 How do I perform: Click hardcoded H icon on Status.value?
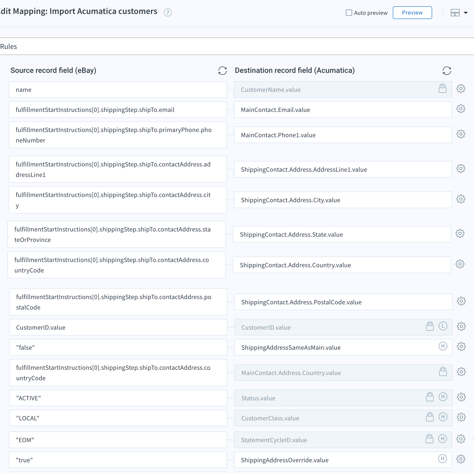[443, 397]
